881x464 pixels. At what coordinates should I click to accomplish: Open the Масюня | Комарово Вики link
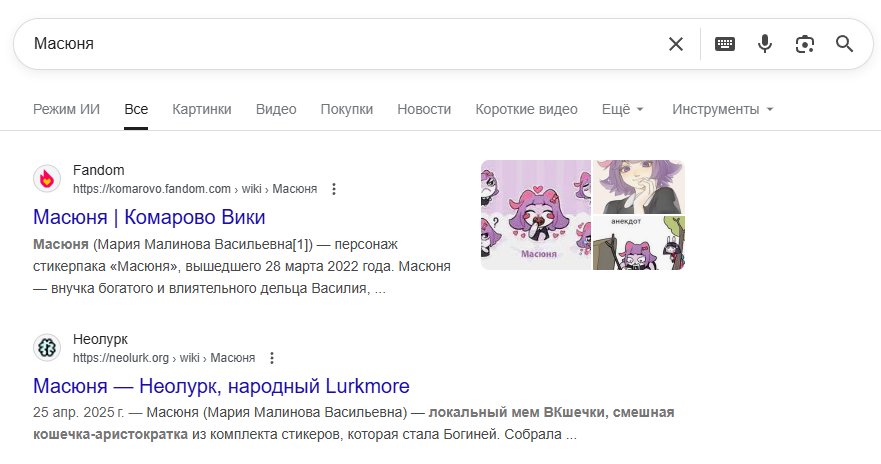[149, 217]
